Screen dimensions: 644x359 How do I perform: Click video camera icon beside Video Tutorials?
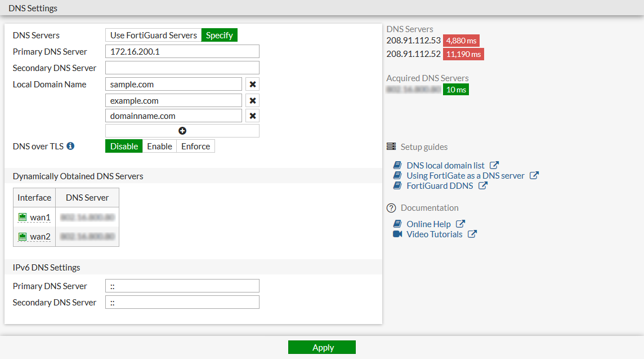coord(397,234)
